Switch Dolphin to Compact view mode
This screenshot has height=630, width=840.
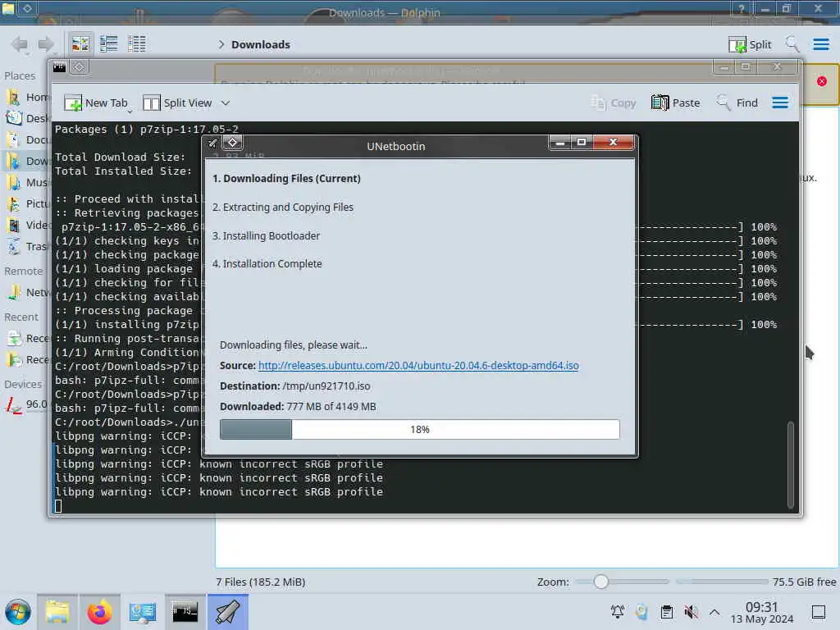(109, 44)
